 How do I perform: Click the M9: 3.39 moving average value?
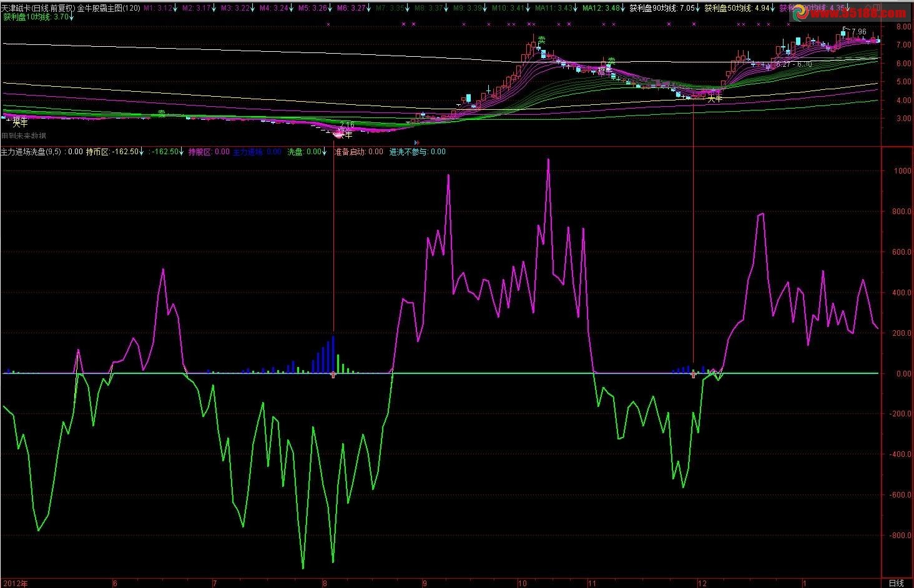pyautogui.click(x=468, y=9)
